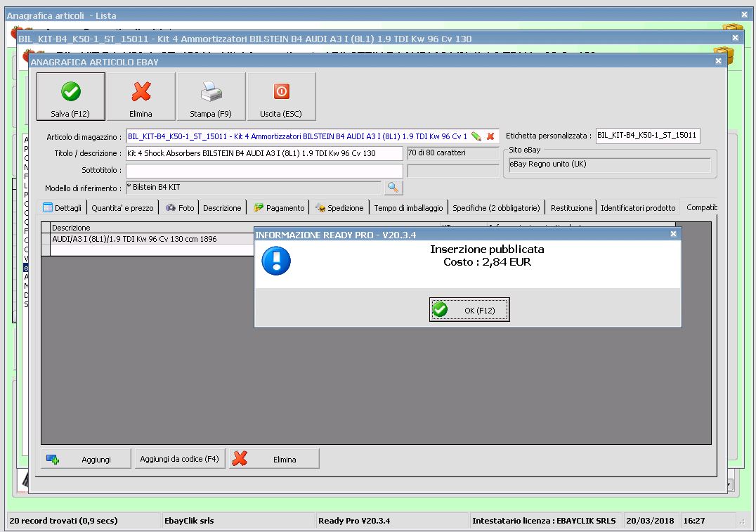Click 'EbayClik srls' in the status bar
This screenshot has height=532, width=756.
click(189, 521)
